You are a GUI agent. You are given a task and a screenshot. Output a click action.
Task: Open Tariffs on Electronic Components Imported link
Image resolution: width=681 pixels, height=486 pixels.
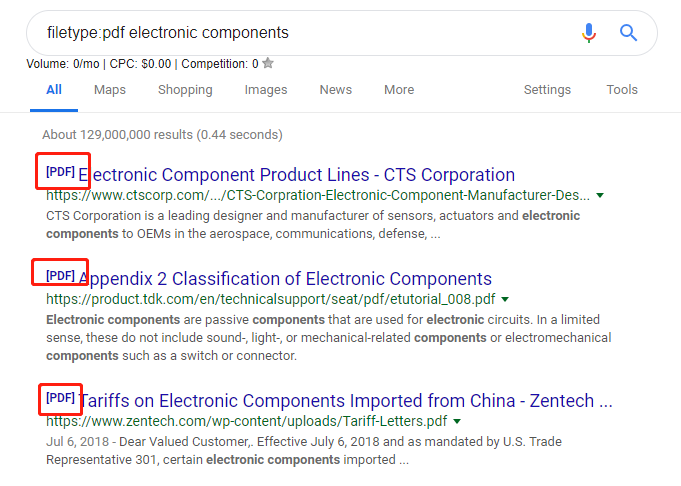click(346, 401)
